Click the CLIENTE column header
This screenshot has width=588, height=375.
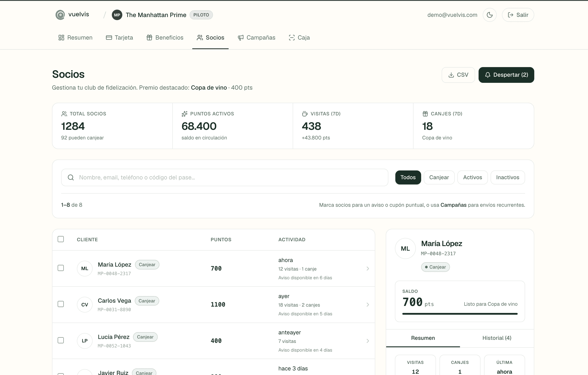click(x=87, y=240)
